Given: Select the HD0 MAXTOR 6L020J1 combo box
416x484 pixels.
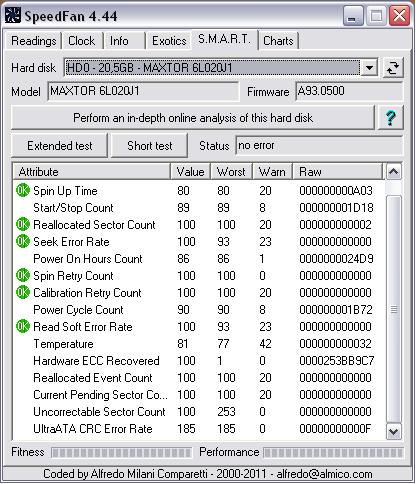Looking at the screenshot, I should click(x=220, y=68).
